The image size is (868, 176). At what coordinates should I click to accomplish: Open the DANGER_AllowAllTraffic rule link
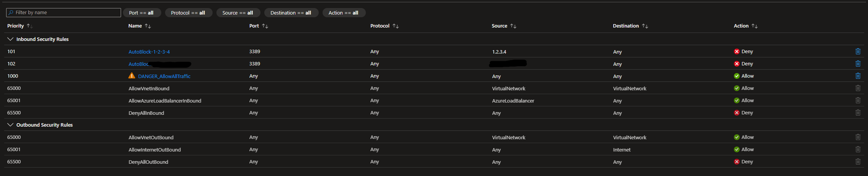[164, 76]
